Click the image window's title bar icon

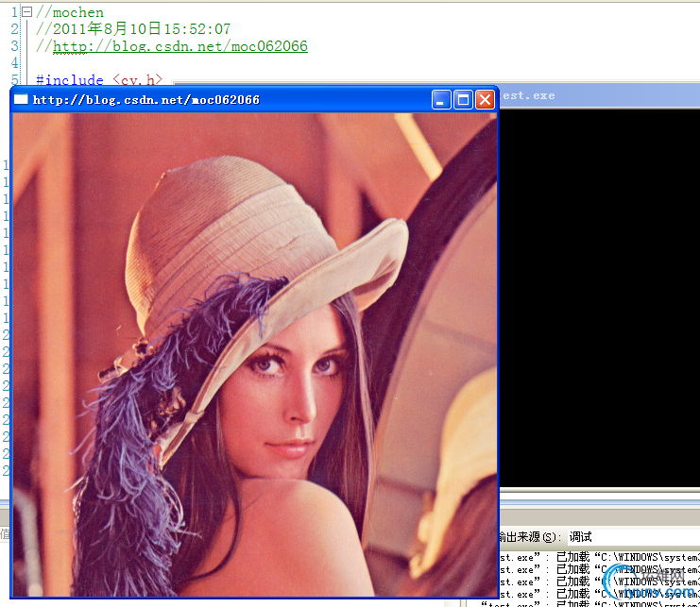(21, 99)
